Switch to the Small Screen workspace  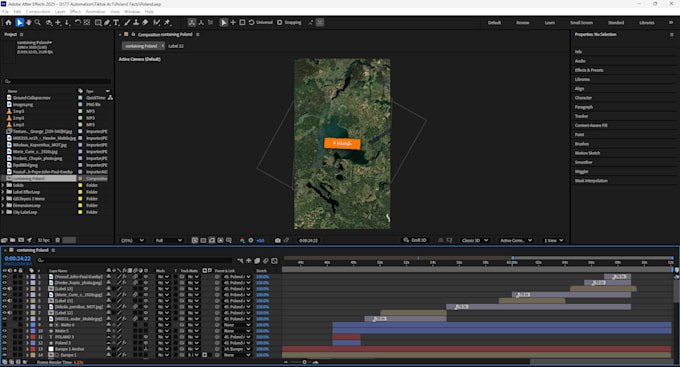pyautogui.click(x=581, y=23)
